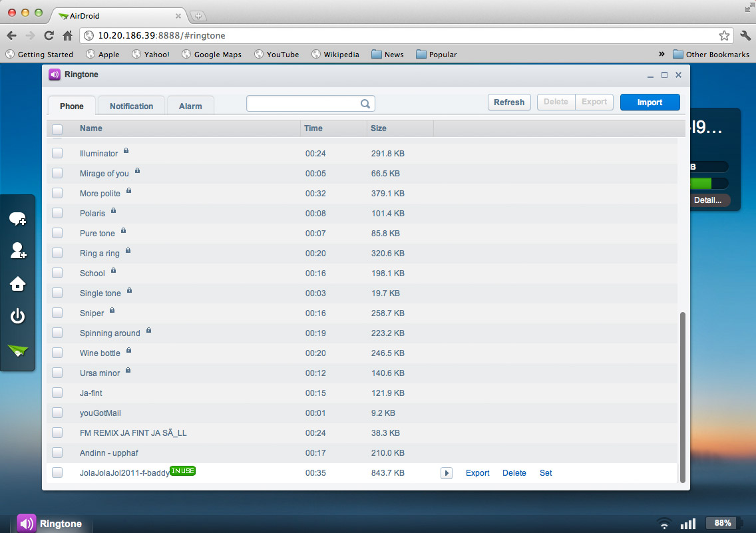Select the add contact icon in the sidebar

(18, 251)
